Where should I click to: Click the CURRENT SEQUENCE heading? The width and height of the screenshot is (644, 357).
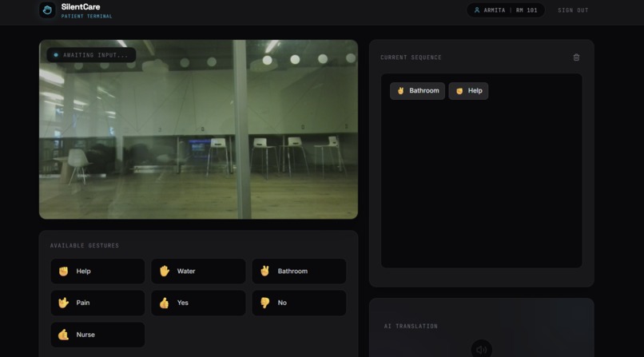411,58
